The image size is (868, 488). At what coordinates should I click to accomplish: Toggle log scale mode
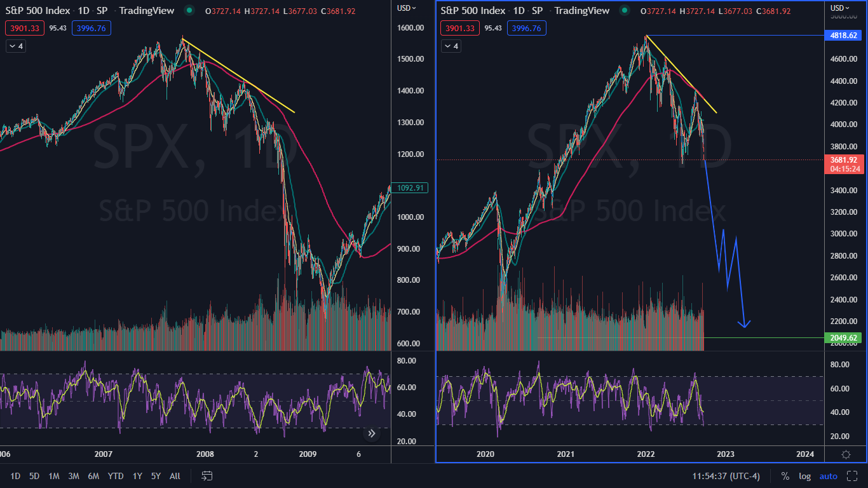[x=804, y=476]
